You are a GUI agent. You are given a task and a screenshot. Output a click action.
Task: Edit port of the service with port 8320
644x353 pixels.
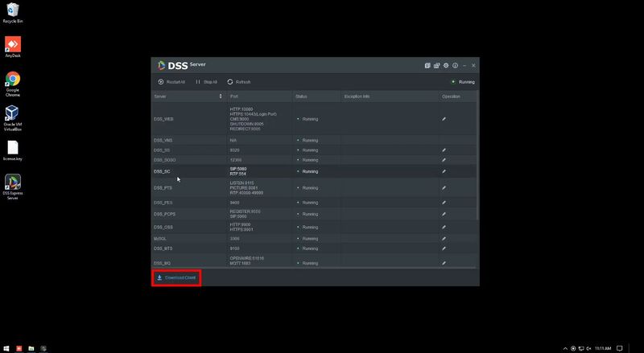coord(444,150)
